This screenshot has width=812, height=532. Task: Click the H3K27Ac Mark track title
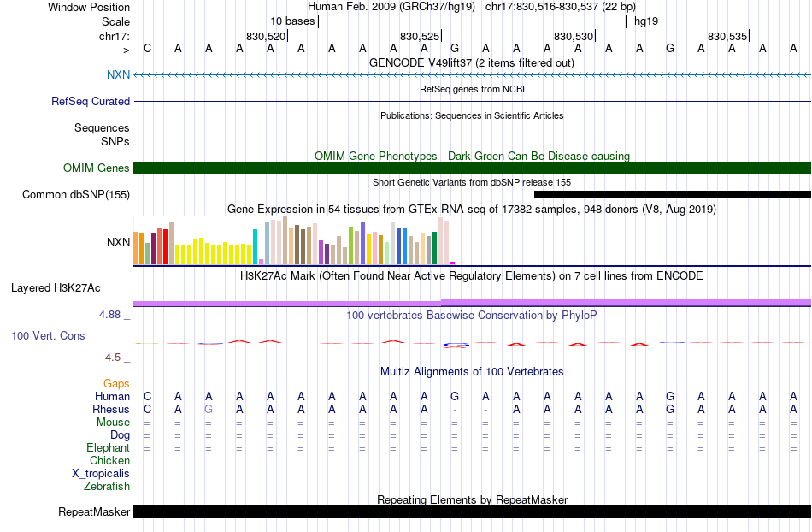click(472, 275)
